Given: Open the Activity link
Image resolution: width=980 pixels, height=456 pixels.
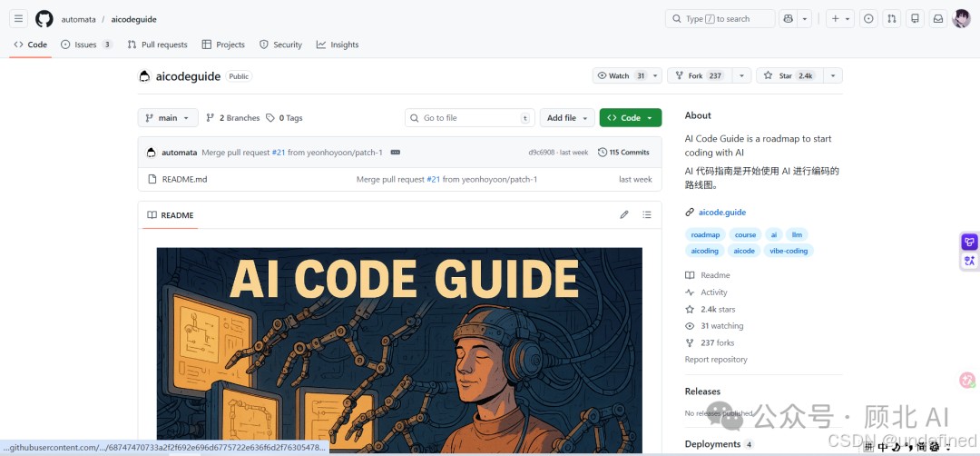Looking at the screenshot, I should tap(706, 292).
